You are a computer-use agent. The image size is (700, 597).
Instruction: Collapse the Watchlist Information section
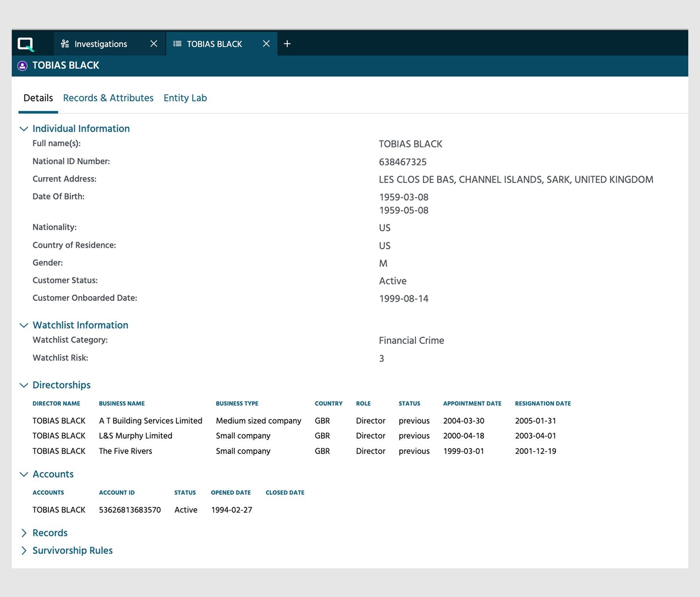pos(23,325)
